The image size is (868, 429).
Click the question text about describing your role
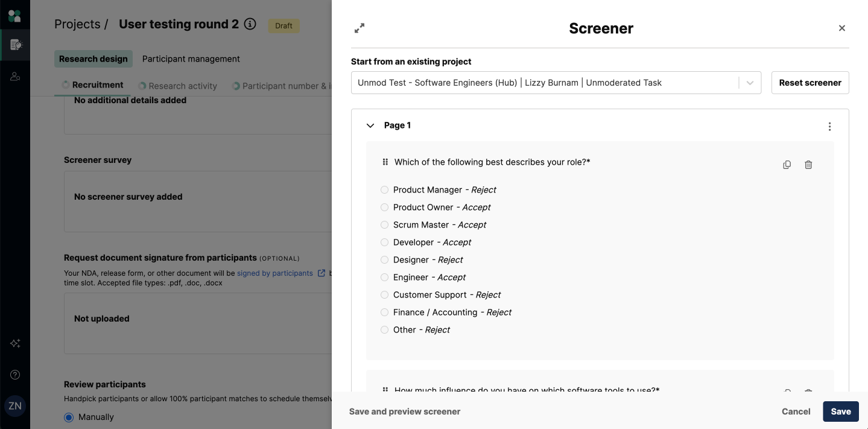tap(492, 162)
